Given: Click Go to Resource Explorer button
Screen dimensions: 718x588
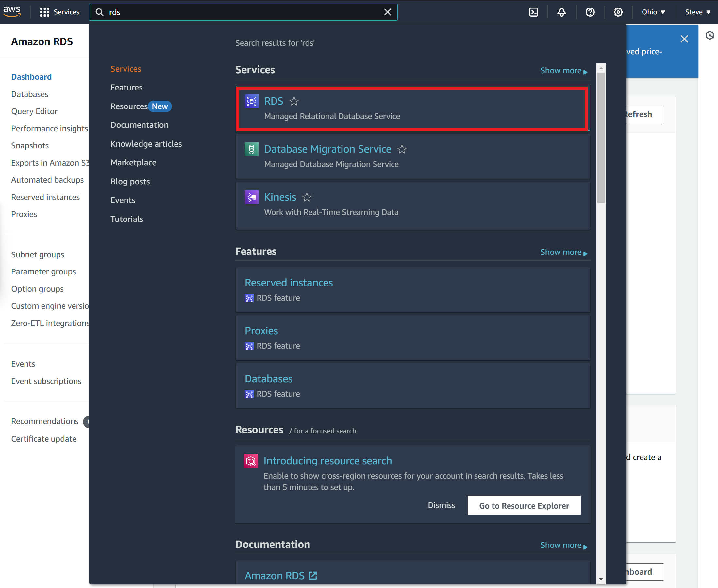Looking at the screenshot, I should tap(524, 505).
